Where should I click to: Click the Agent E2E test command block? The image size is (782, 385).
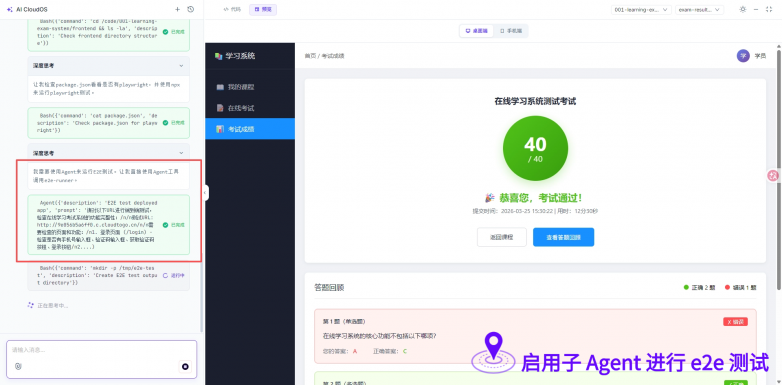point(109,224)
